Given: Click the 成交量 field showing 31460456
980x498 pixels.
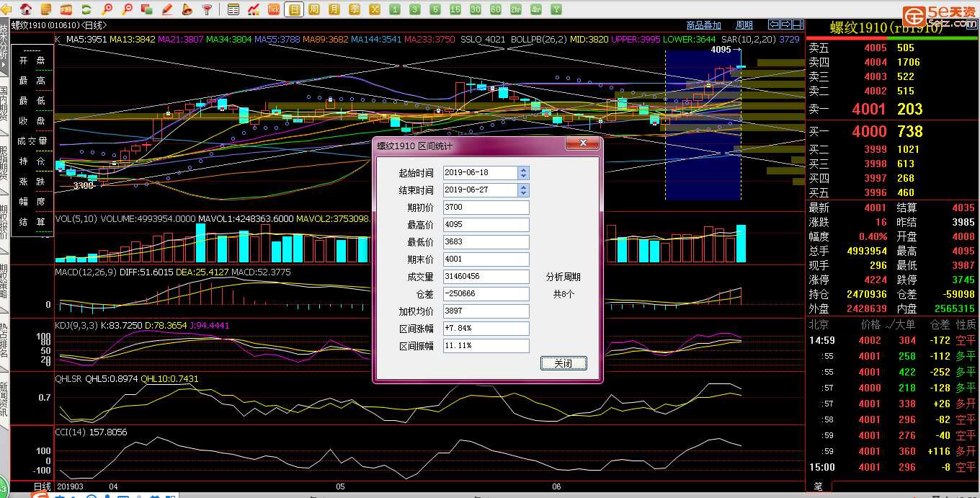Looking at the screenshot, I should [x=486, y=277].
